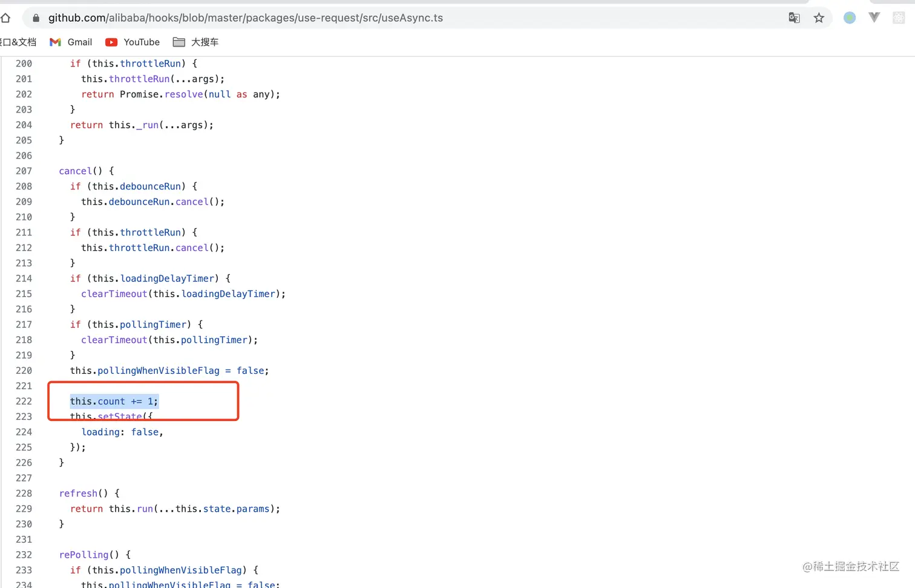Open the 接口&文档 bookmark

coord(18,42)
